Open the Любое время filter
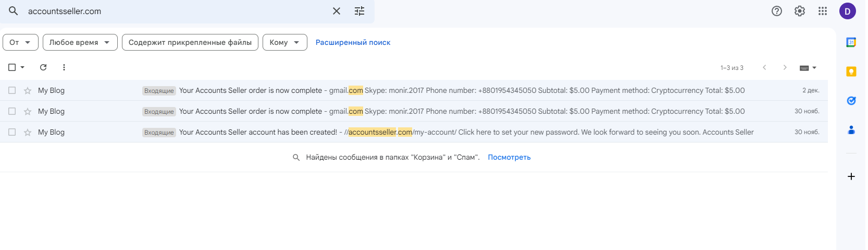 (x=80, y=42)
